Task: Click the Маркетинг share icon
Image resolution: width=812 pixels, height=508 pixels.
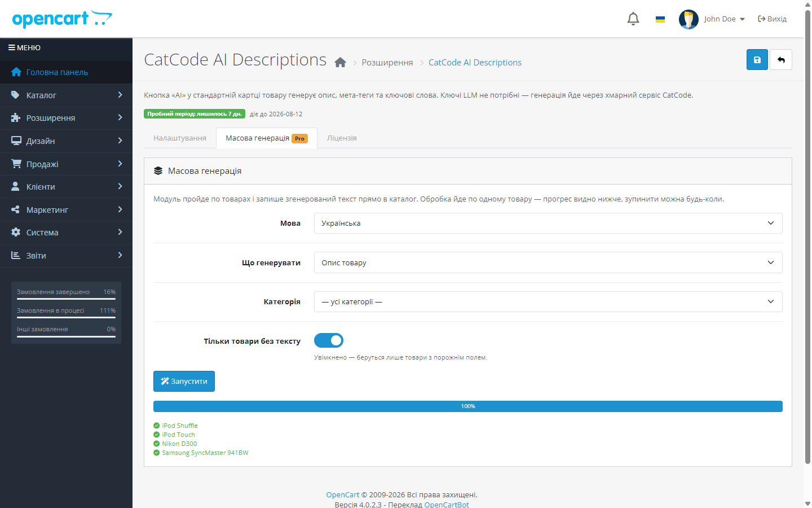Action: click(x=15, y=209)
